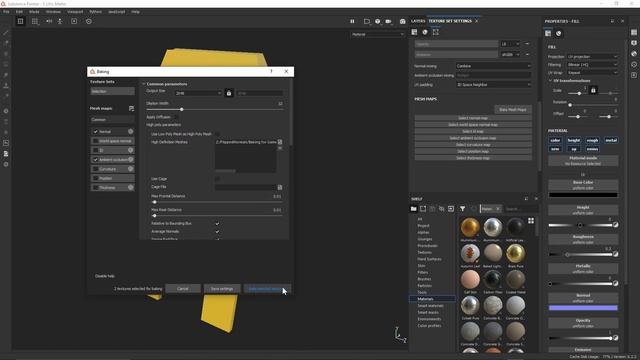The image size is (640, 360).
Task: Click the Bake selected textures button
Action: (x=267, y=289)
